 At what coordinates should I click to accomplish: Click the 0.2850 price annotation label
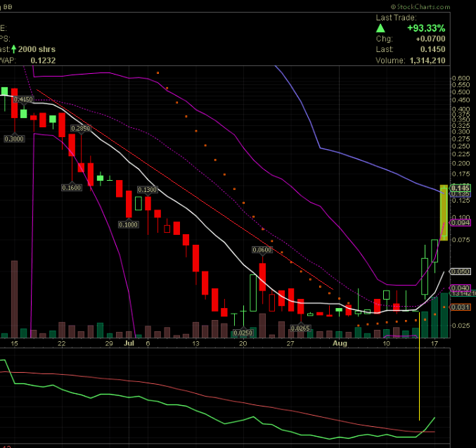pos(80,129)
